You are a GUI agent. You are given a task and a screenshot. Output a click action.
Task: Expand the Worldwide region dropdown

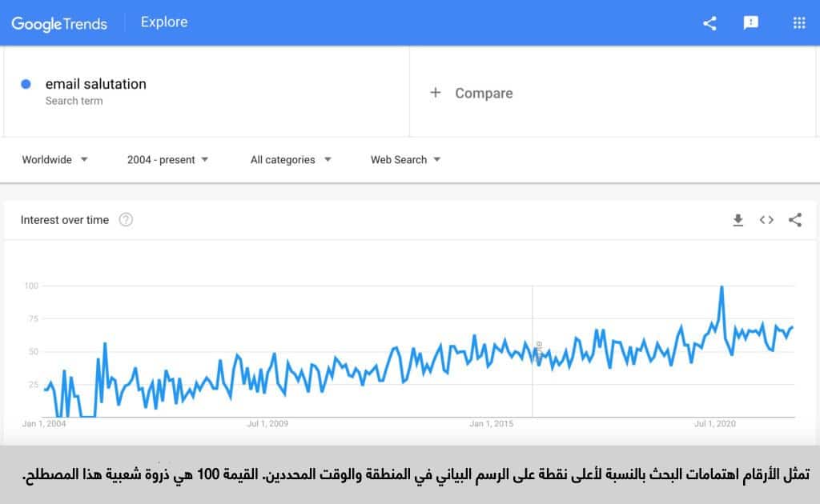pos(54,160)
